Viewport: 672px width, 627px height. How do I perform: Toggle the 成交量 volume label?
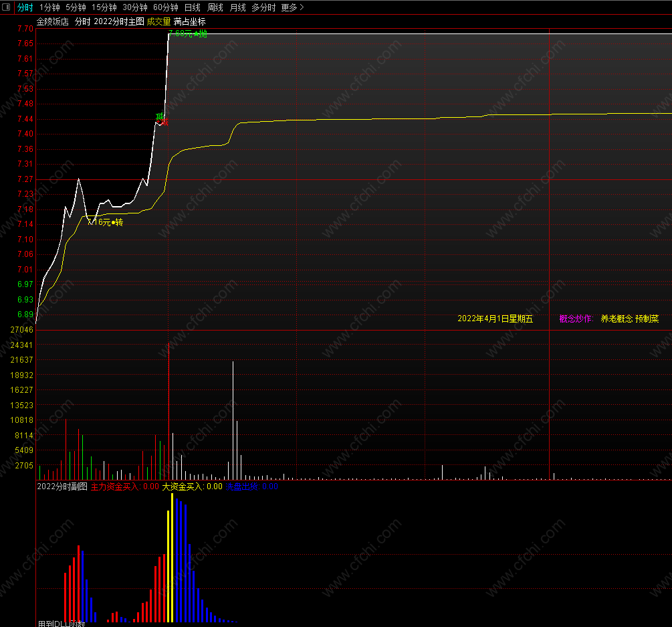(x=158, y=21)
